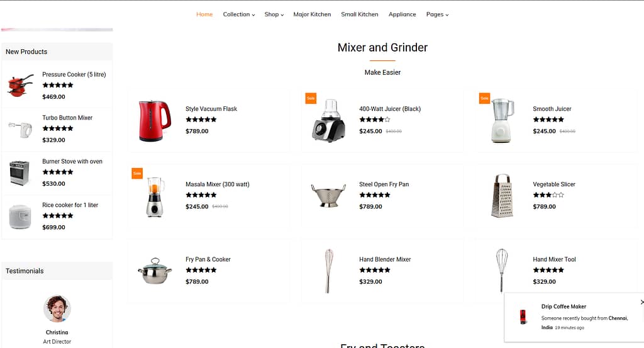Click the Sale badge on Smooth Juicer
This screenshot has height=348, width=644.
point(485,98)
